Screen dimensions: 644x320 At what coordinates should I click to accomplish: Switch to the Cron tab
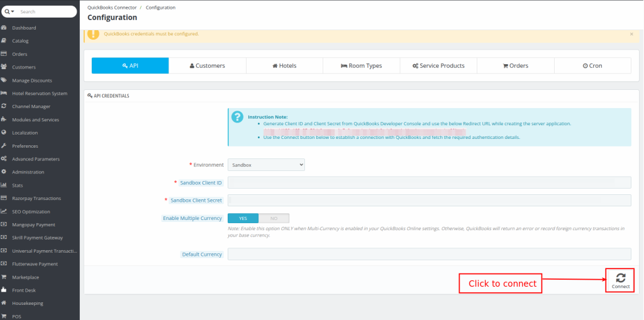pos(592,65)
